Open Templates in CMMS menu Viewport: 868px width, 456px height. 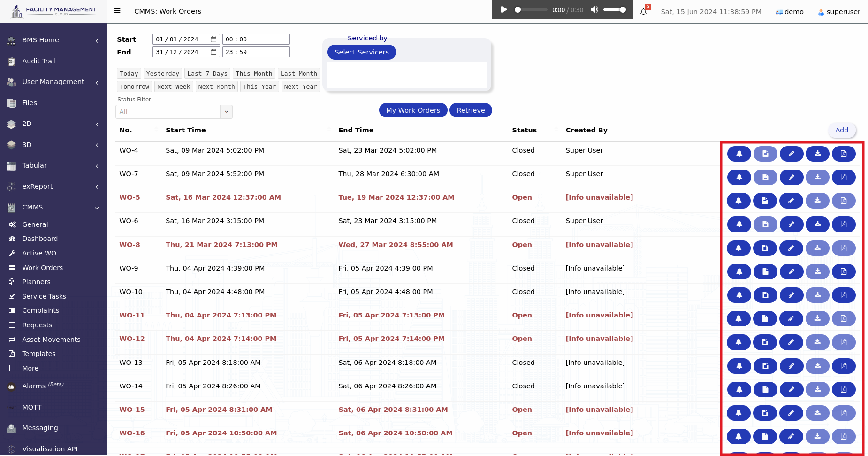point(39,354)
